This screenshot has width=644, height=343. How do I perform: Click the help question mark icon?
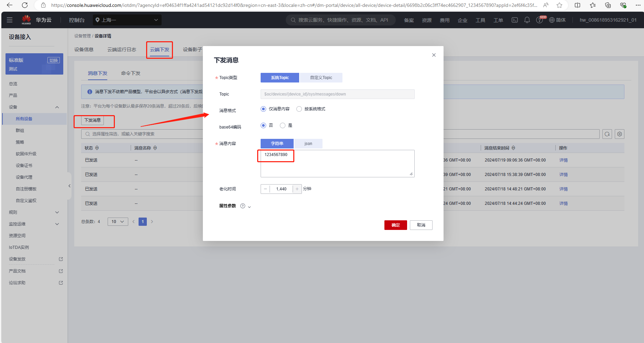(539, 20)
